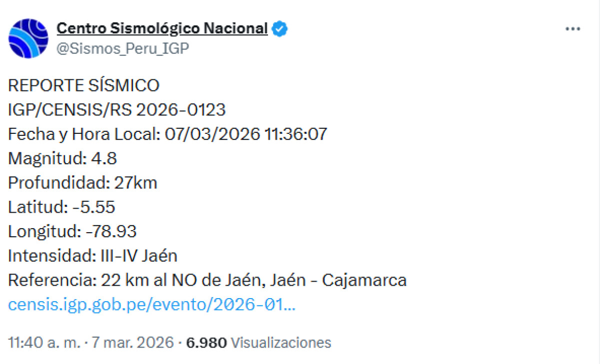Open the three-dot more options menu
This screenshot has height=364, width=600.
point(572,29)
